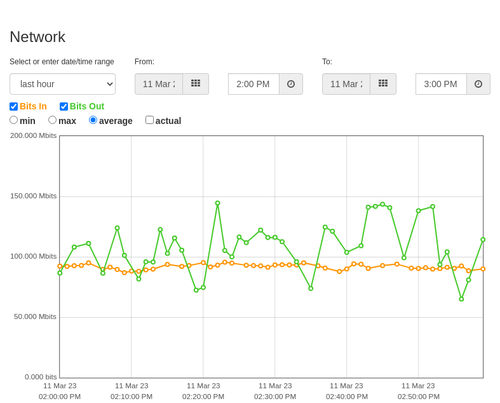Click the 'From:' label
500x403 pixels.
point(144,62)
